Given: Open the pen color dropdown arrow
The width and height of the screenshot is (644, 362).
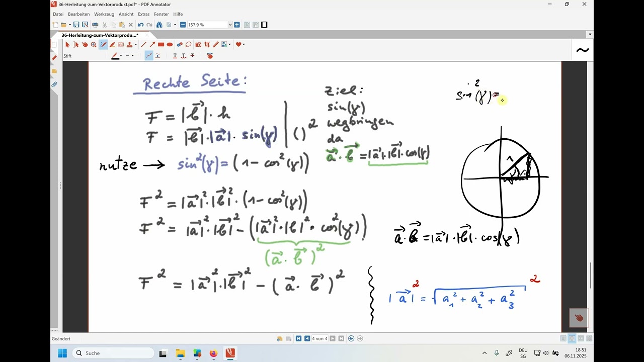Looking at the screenshot, I should pyautogui.click(x=122, y=56).
